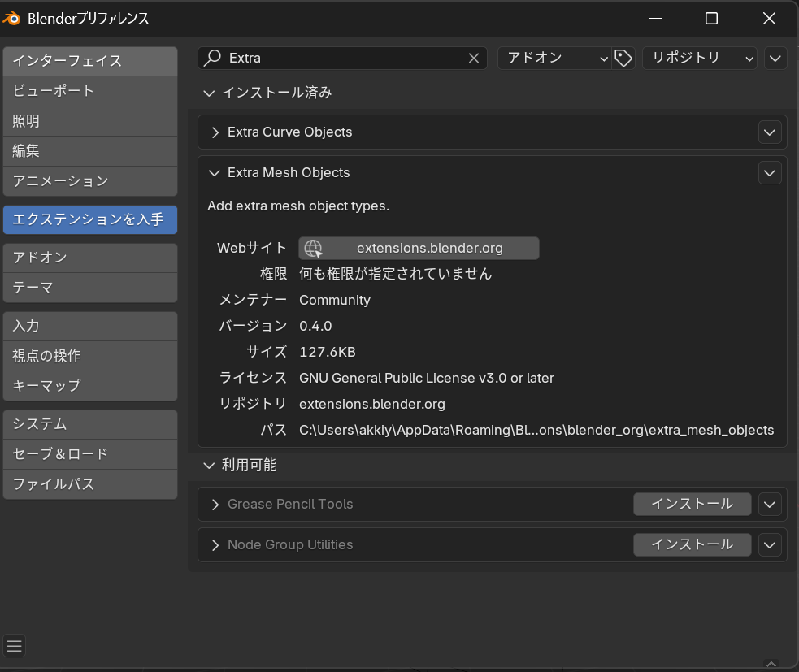Collapse the インストール済み section

tap(208, 93)
